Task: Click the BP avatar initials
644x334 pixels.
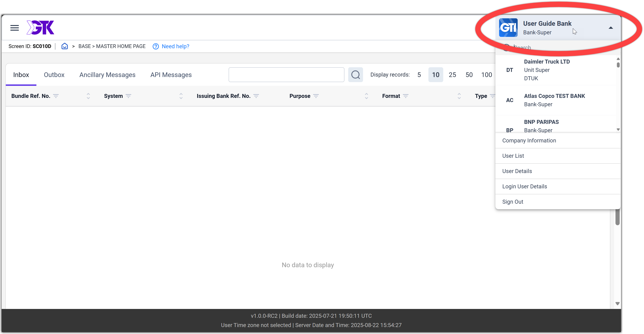Action: click(510, 130)
